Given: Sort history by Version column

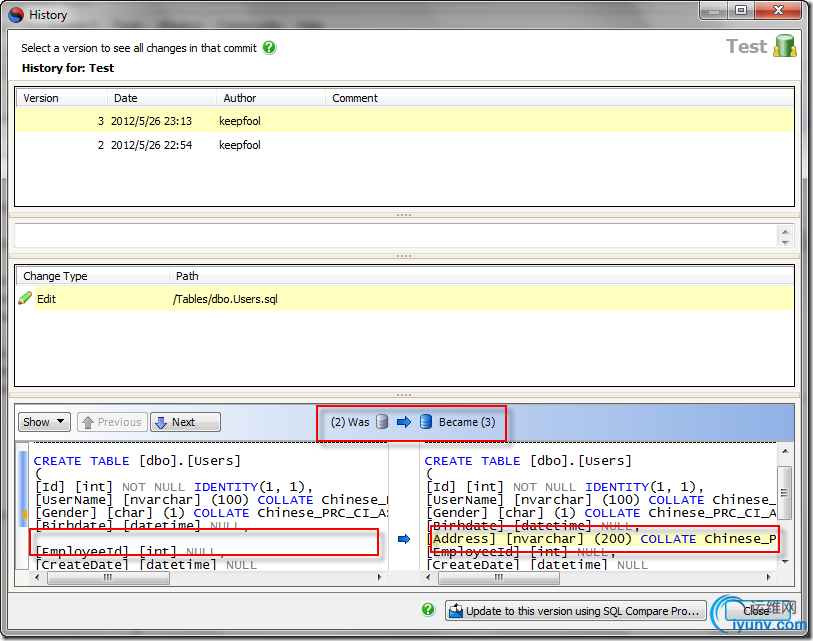Looking at the screenshot, I should click(62, 98).
